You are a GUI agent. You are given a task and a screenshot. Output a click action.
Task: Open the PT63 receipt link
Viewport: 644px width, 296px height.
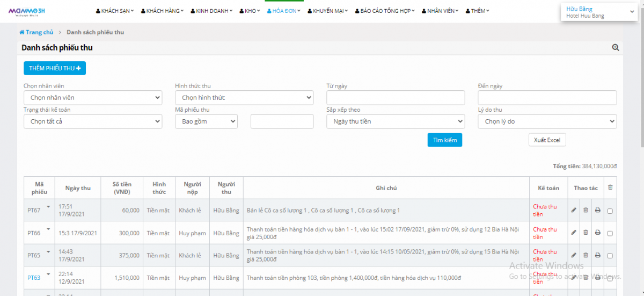34,278
